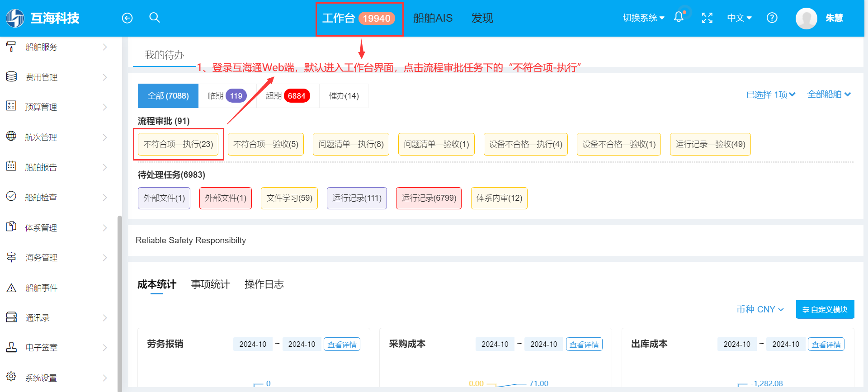Open the help question mark icon

(772, 18)
